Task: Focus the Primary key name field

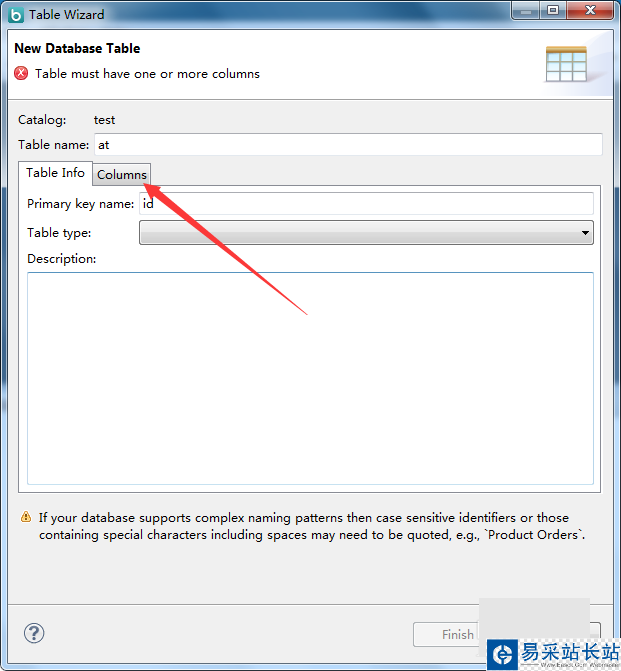Action: click(x=366, y=204)
